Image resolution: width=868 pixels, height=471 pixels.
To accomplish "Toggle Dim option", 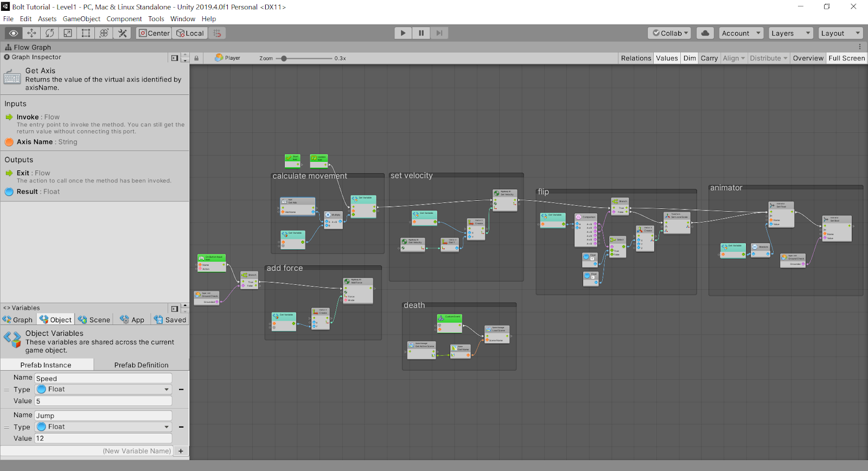I will tap(690, 58).
